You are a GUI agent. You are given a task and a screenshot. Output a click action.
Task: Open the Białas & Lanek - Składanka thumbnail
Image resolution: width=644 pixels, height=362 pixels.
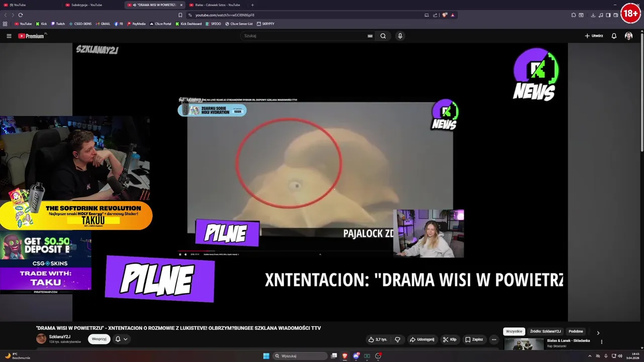click(x=524, y=344)
